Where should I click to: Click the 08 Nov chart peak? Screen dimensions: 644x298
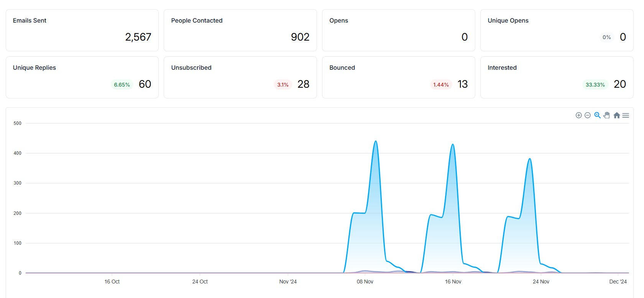pyautogui.click(x=375, y=141)
